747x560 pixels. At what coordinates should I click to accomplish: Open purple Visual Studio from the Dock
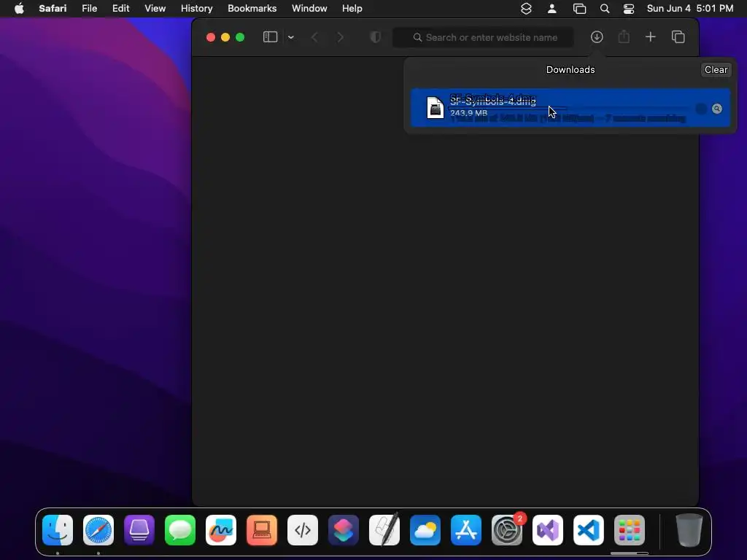coord(548,530)
